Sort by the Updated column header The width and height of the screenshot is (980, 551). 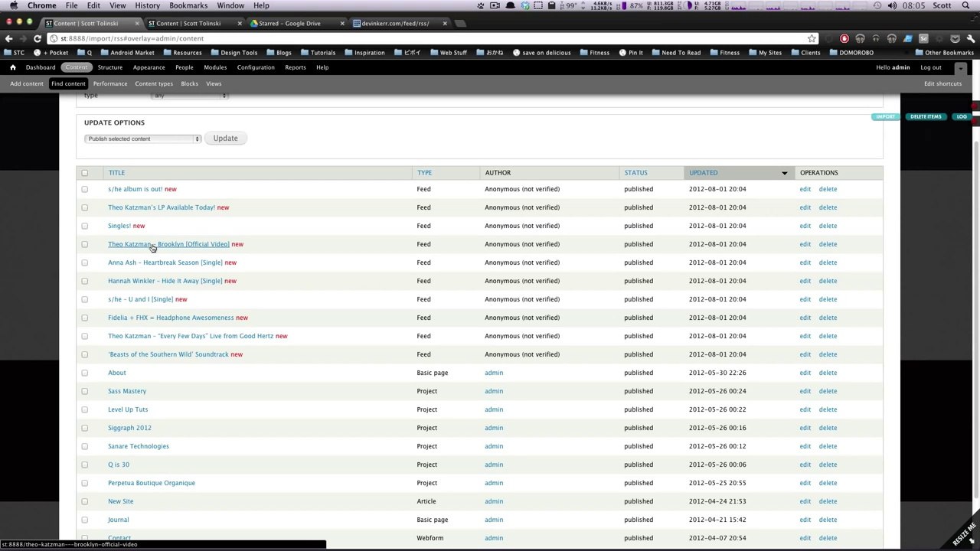703,173
